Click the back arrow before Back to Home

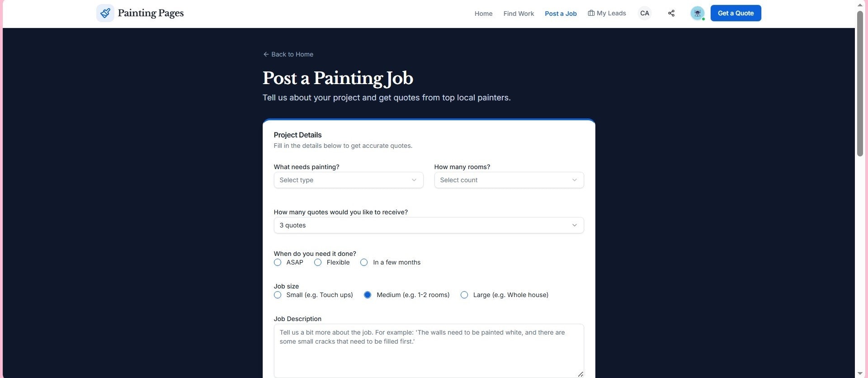[x=265, y=54]
